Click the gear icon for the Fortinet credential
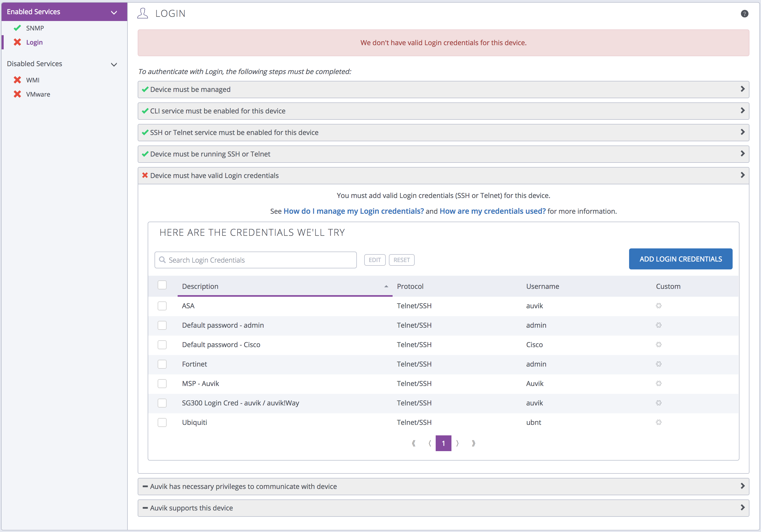This screenshot has height=532, width=761. click(659, 364)
